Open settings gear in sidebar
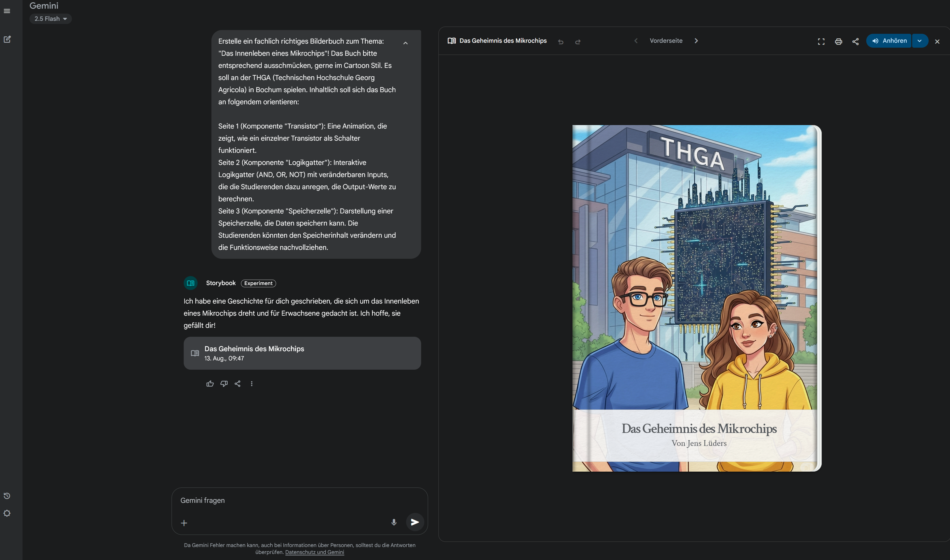950x560 pixels. coord(7,513)
